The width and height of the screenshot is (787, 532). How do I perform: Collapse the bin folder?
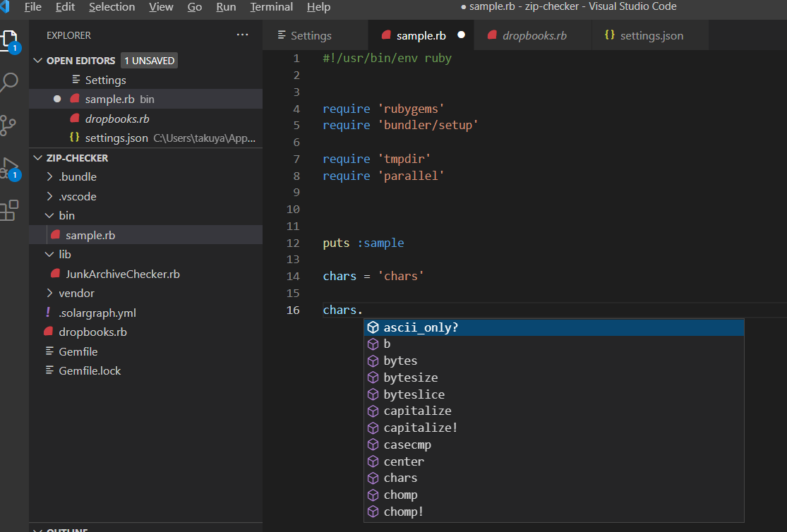coord(49,215)
